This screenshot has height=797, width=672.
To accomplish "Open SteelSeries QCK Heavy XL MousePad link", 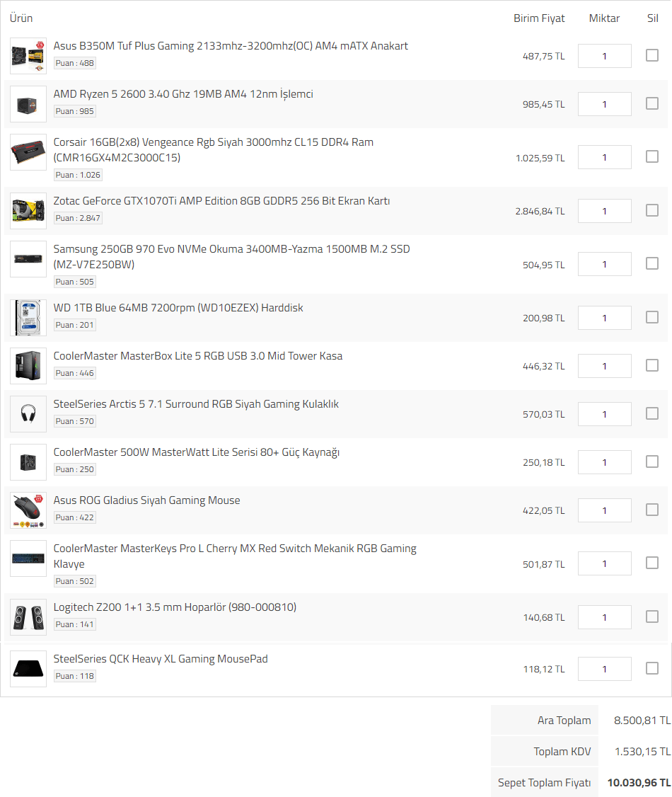I will pyautogui.click(x=161, y=659).
